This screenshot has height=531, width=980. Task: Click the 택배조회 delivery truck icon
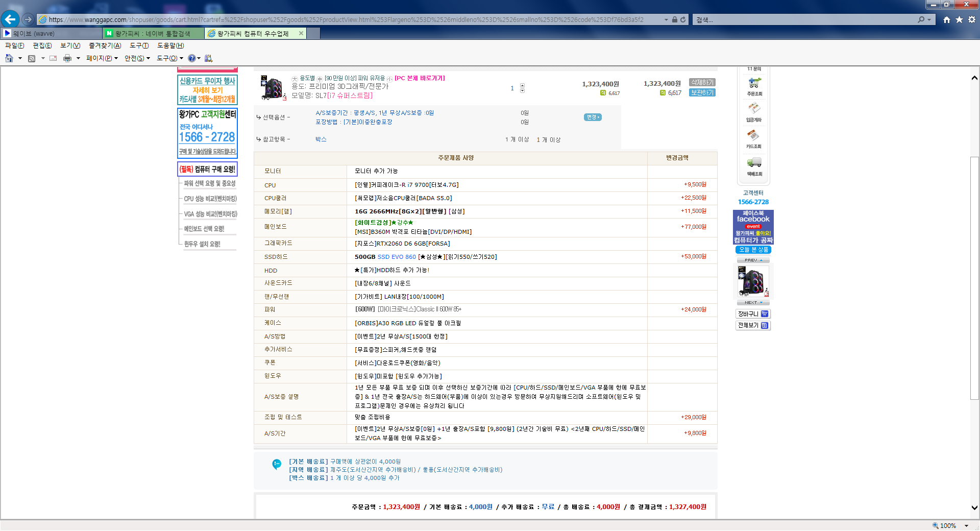[x=754, y=163]
